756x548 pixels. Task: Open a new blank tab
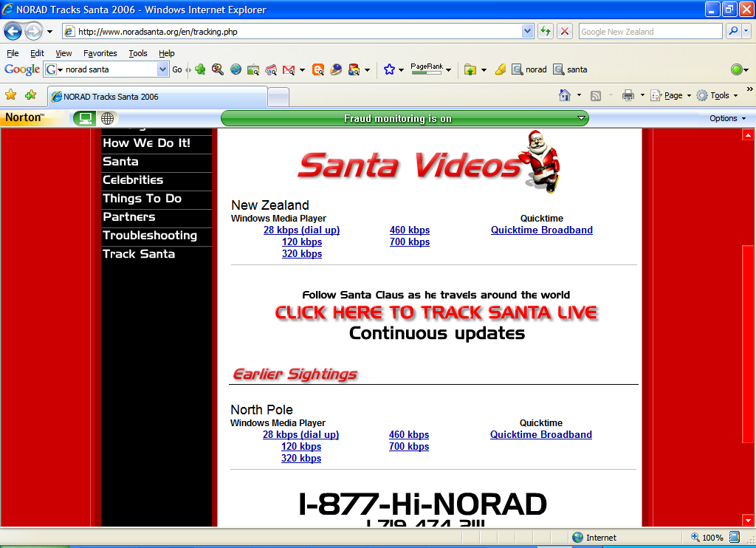(278, 97)
